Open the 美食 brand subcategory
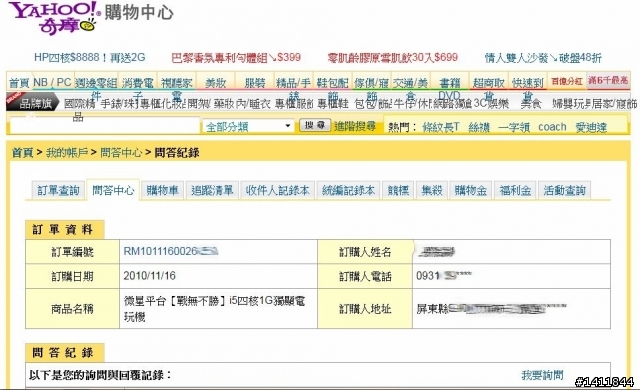The height and width of the screenshot is (390, 640). tap(531, 103)
